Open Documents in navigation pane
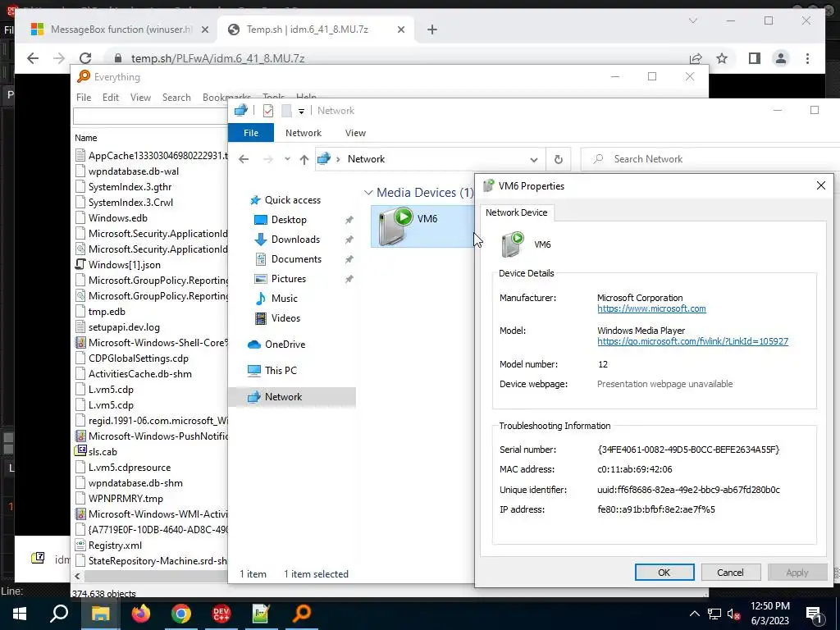The height and width of the screenshot is (630, 840). pos(296,259)
